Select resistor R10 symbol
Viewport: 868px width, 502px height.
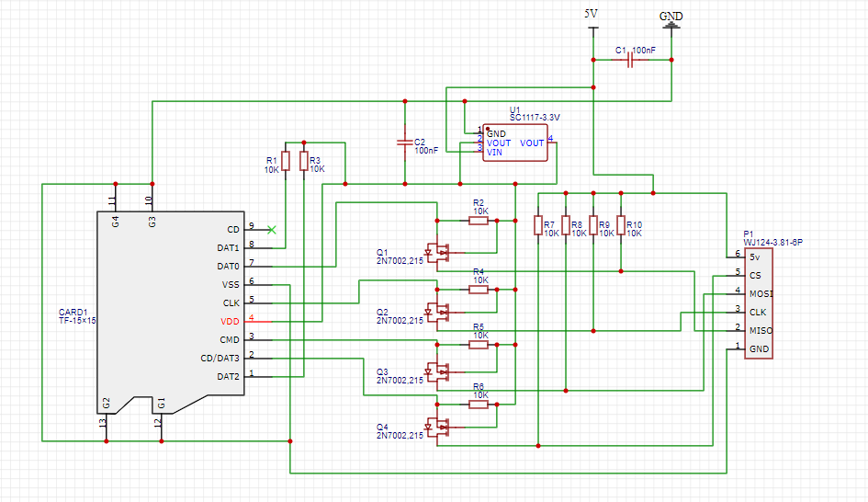pyautogui.click(x=621, y=225)
